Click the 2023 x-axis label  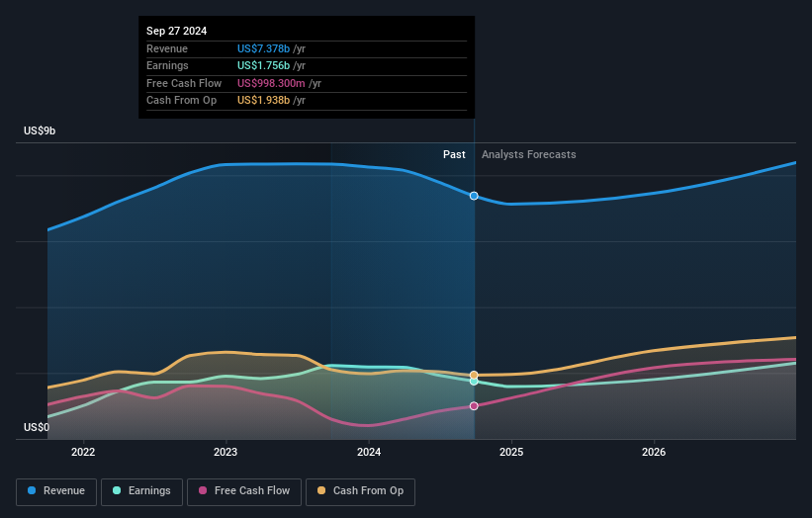226,452
